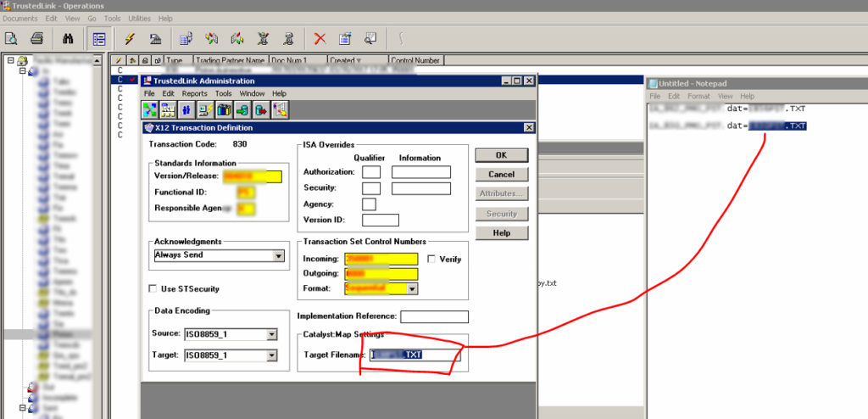
Task: Click the red X delete icon
Action: point(320,38)
